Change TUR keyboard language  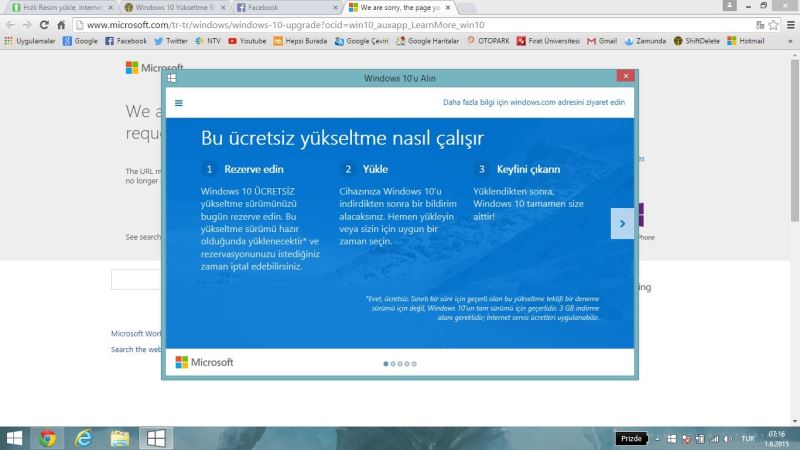click(748, 439)
